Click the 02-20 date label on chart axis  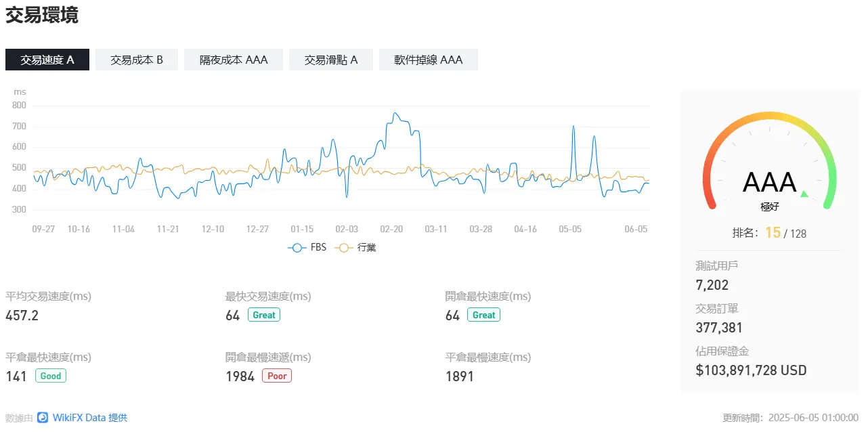click(391, 229)
